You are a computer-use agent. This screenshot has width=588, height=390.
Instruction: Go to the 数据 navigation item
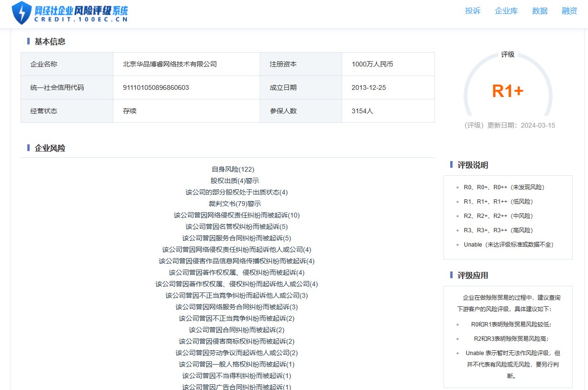coord(540,11)
